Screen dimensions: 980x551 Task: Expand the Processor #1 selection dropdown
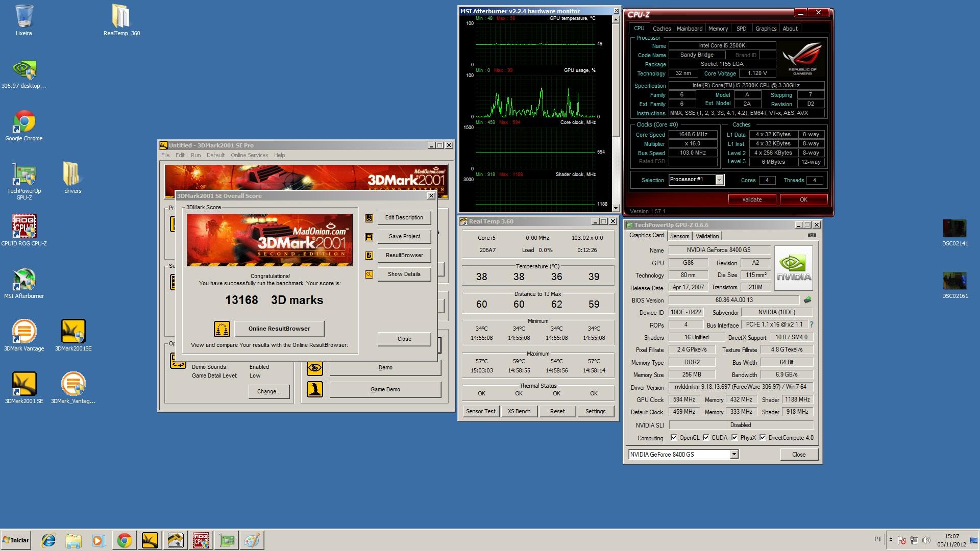[x=719, y=180]
